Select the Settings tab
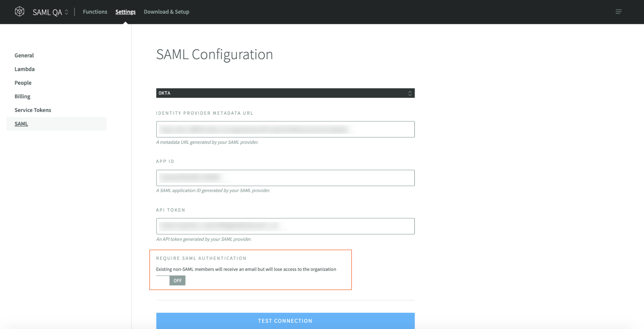This screenshot has height=329, width=644. click(125, 12)
